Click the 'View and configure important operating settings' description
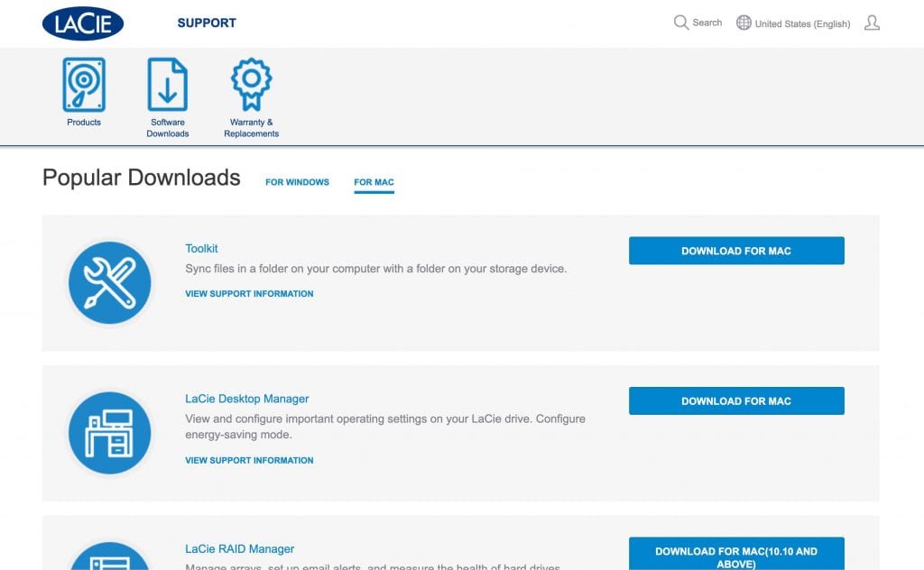The width and height of the screenshot is (924, 570). point(385,427)
